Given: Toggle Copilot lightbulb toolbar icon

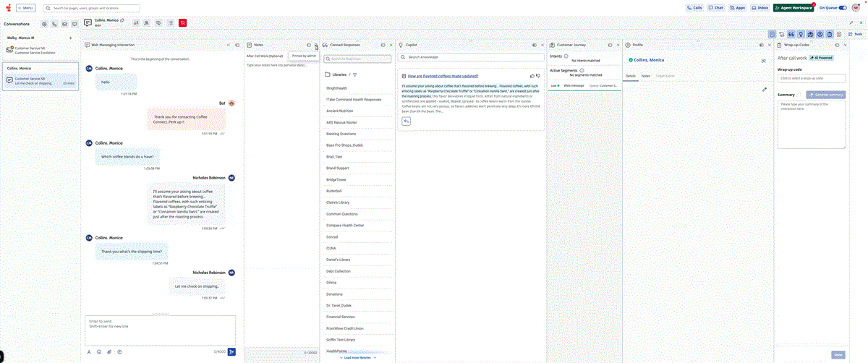Looking at the screenshot, I should (801, 34).
